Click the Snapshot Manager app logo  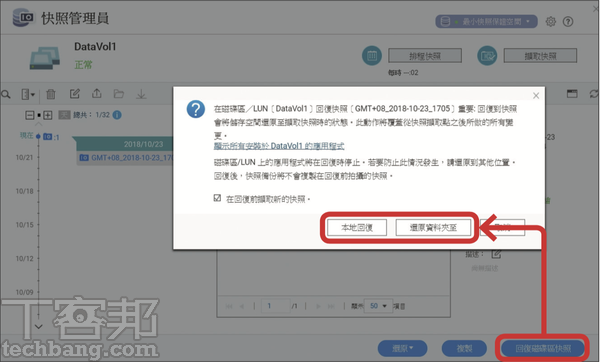point(23,17)
